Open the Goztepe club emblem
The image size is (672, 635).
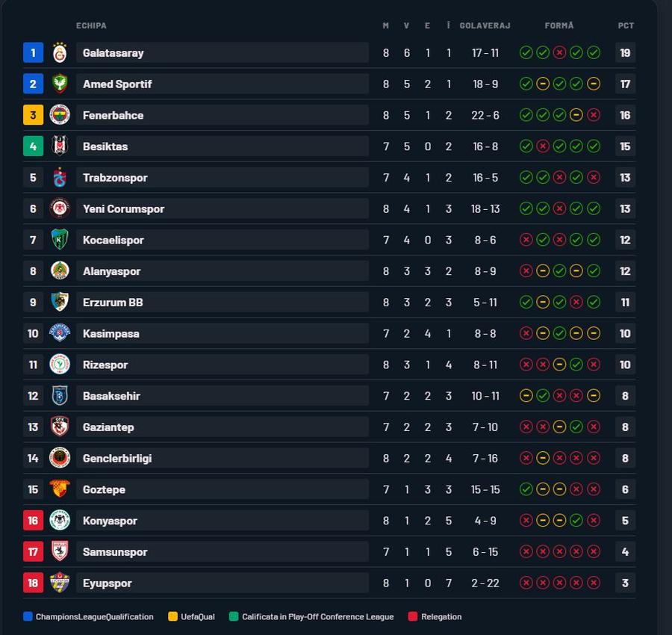(60, 489)
